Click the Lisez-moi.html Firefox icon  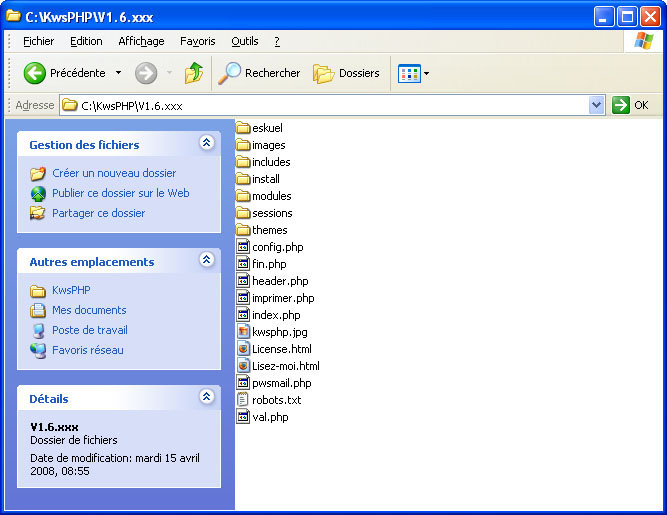(x=243, y=366)
